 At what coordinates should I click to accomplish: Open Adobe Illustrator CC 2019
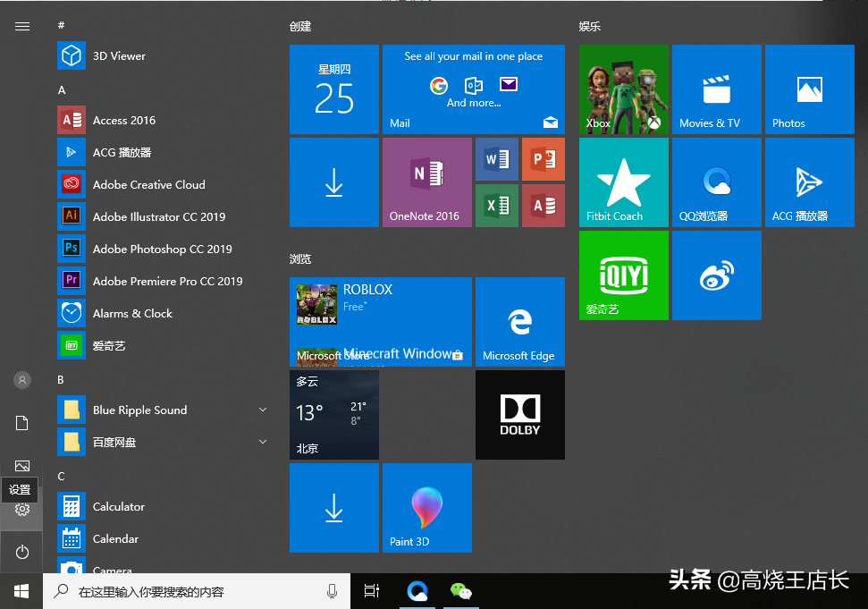click(x=161, y=216)
